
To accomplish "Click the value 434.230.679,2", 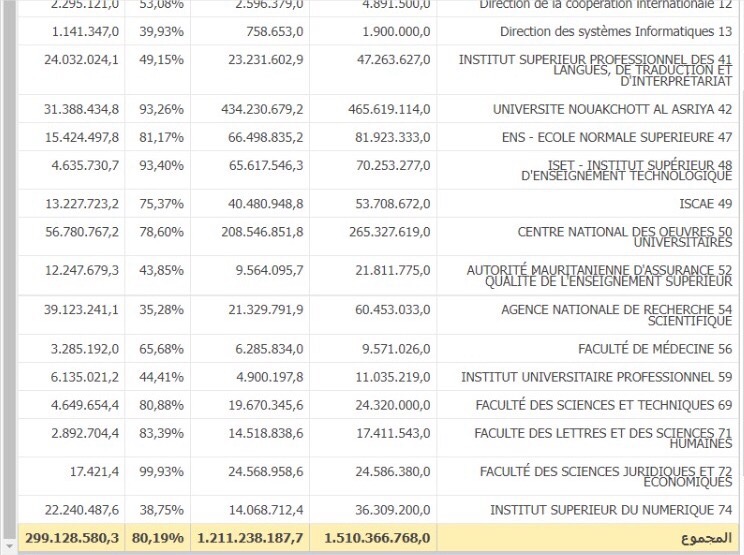I will (x=262, y=110).
